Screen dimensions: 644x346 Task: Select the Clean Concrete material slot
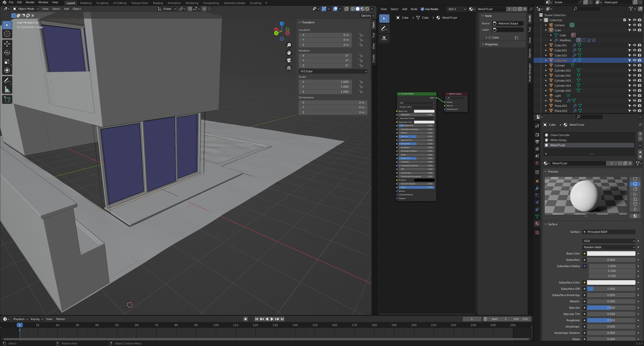click(x=589, y=135)
